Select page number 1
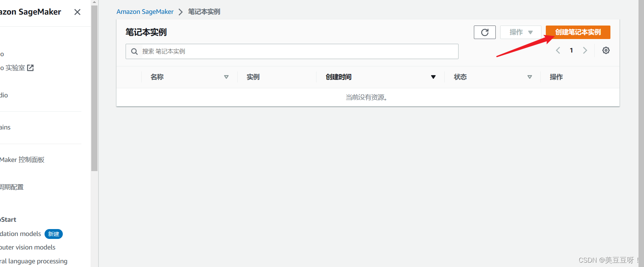 (571, 50)
